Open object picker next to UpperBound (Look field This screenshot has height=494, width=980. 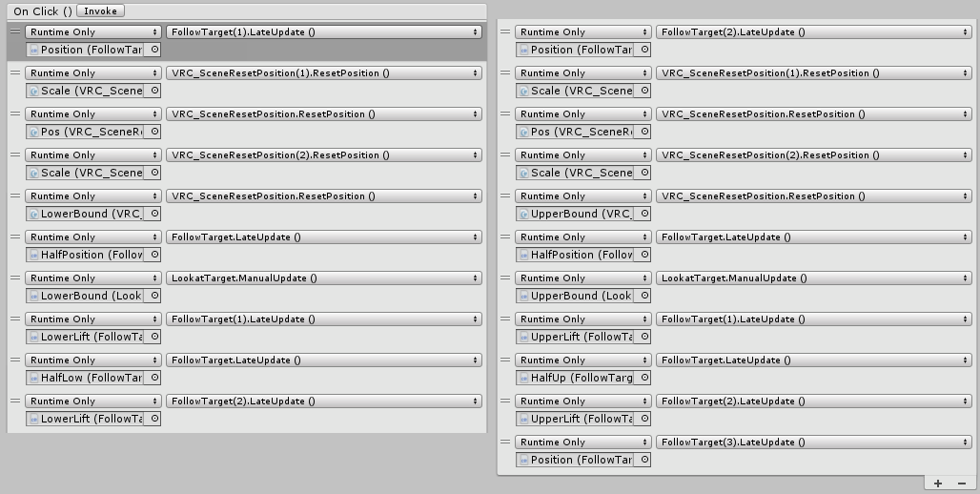[x=643, y=296]
